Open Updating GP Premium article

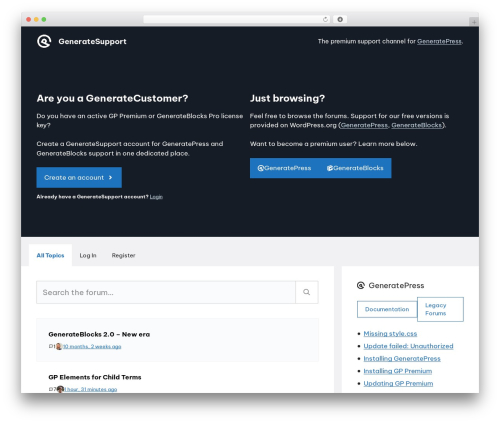398,384
